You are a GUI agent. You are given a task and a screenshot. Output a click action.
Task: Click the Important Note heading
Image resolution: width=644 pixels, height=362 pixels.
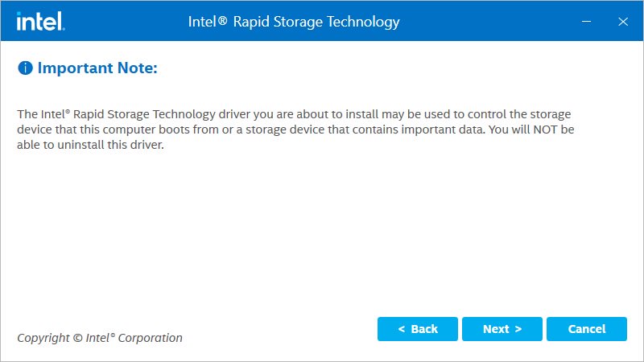pos(97,68)
